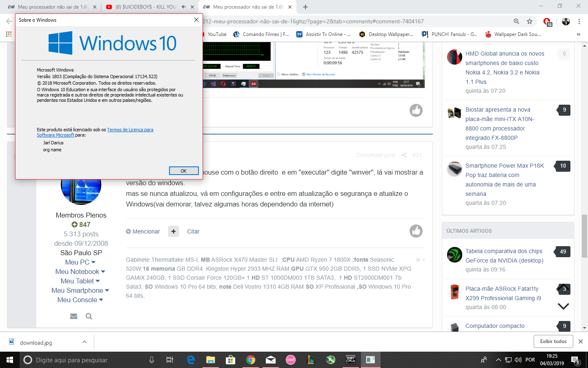Expand Meu Tablet dropdown
Screen dimensions: 588x368
(x=80, y=281)
